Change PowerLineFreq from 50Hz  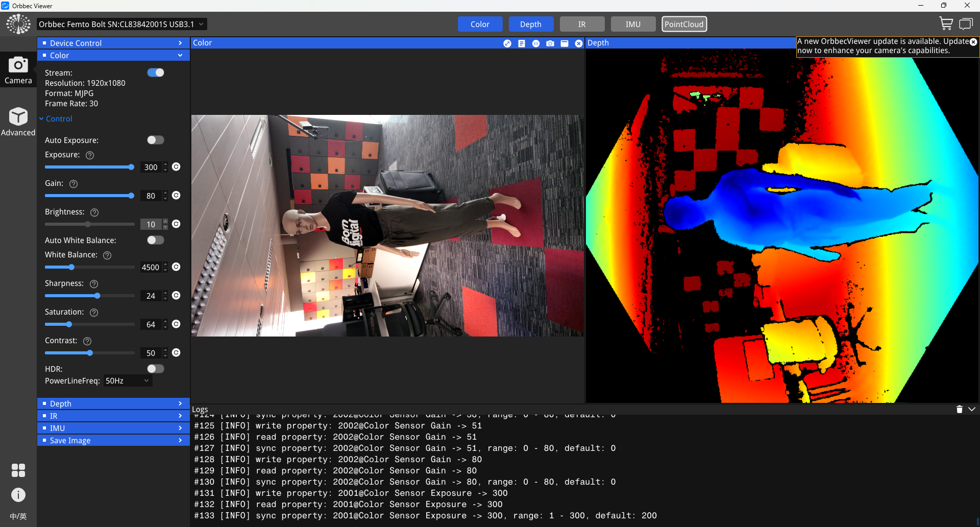(x=127, y=380)
